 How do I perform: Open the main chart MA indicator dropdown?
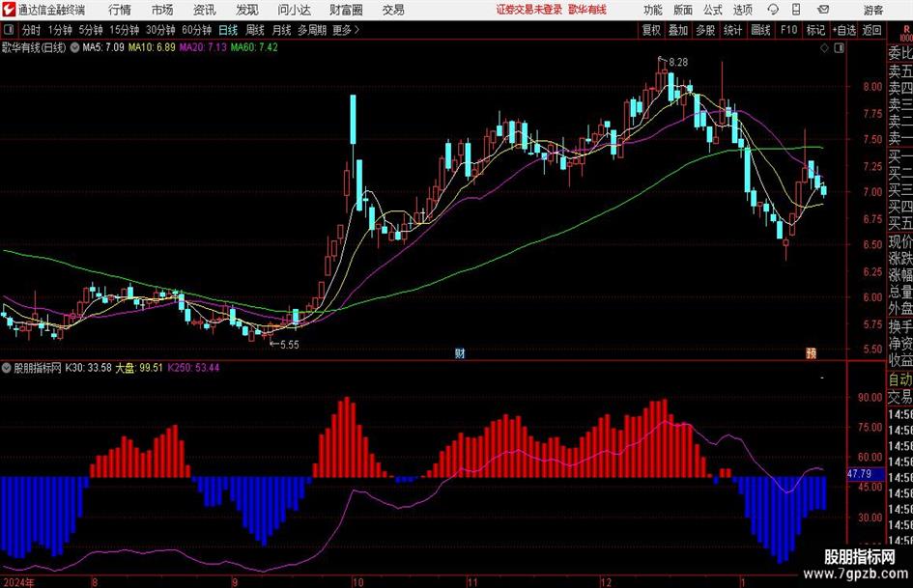click(x=74, y=47)
